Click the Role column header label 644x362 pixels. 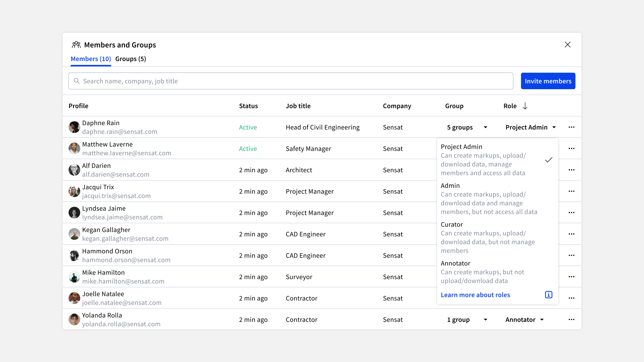[x=510, y=106]
